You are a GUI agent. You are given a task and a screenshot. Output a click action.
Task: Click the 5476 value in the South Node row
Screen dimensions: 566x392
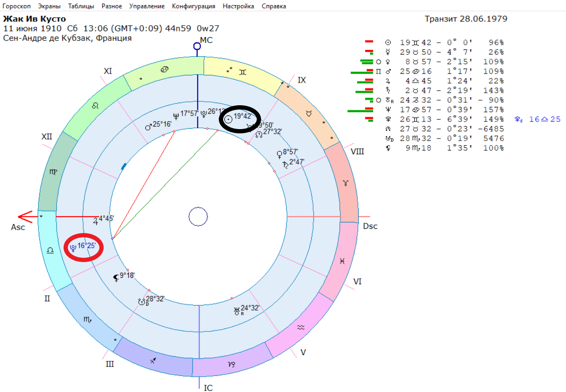tap(494, 138)
